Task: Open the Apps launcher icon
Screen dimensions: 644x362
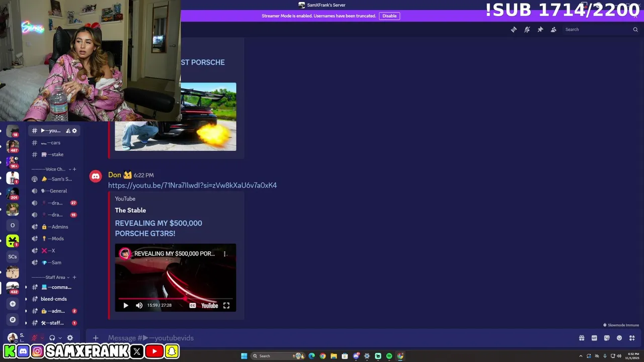Action: 632,338
